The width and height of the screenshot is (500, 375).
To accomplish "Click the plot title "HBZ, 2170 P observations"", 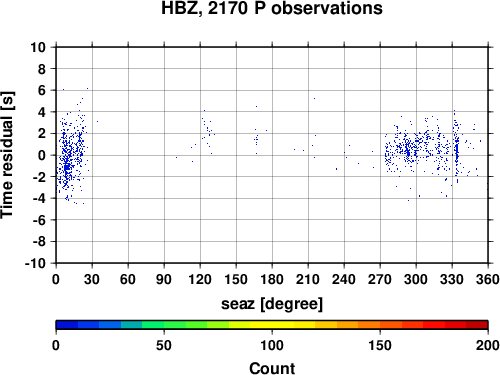I will (272, 8).
